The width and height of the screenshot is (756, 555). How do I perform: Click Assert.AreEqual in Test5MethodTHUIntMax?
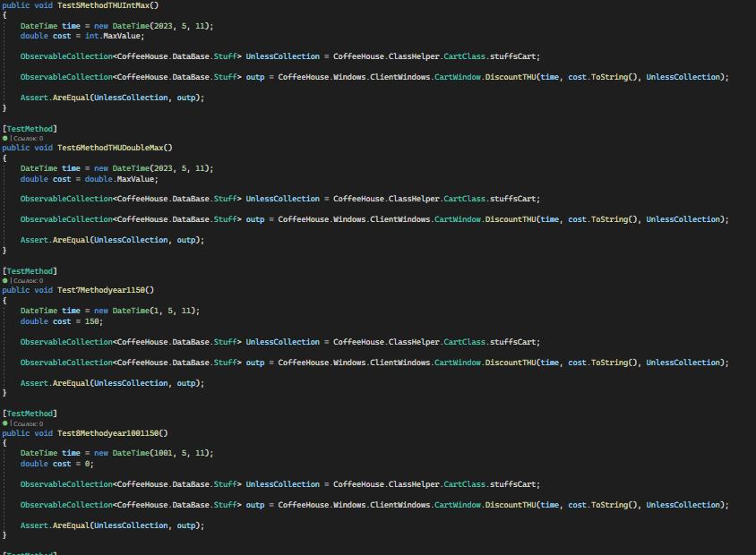tap(54, 97)
